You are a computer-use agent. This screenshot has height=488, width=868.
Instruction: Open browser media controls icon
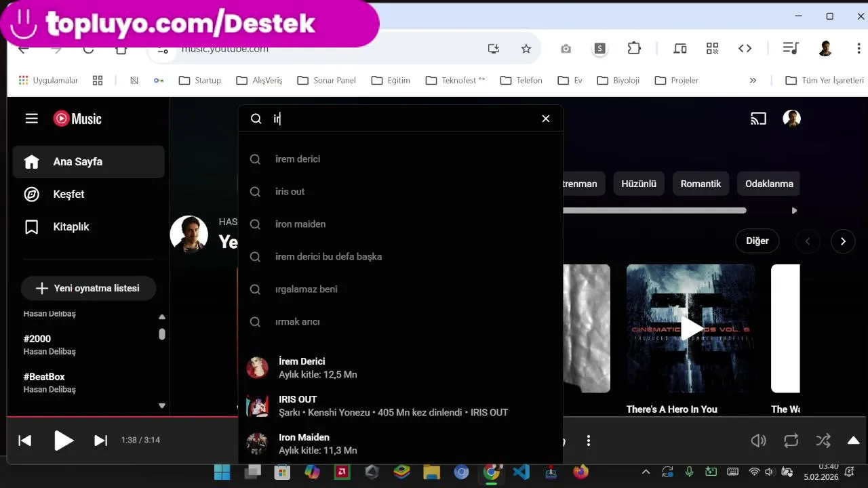click(x=790, y=48)
